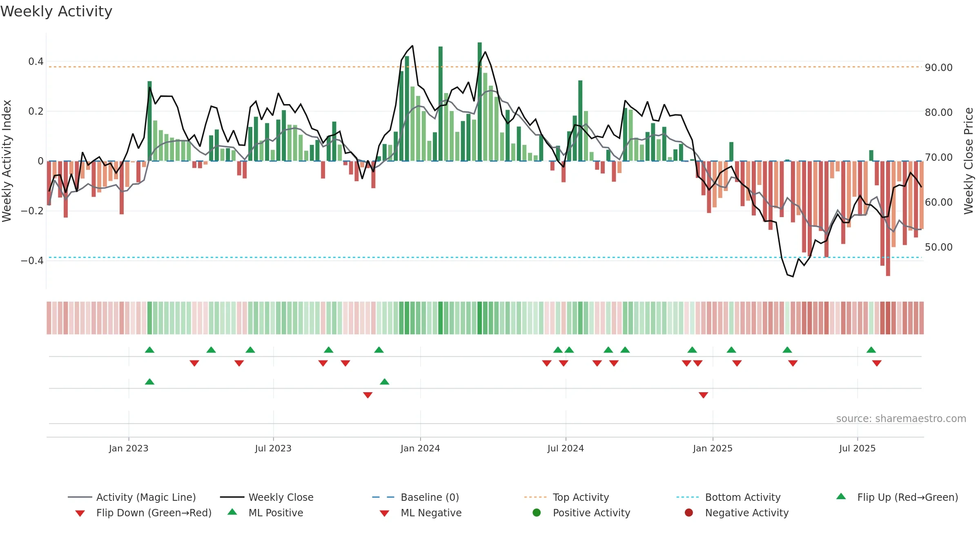Click the 80.00 price axis tick
The image size is (980, 551).
click(939, 112)
